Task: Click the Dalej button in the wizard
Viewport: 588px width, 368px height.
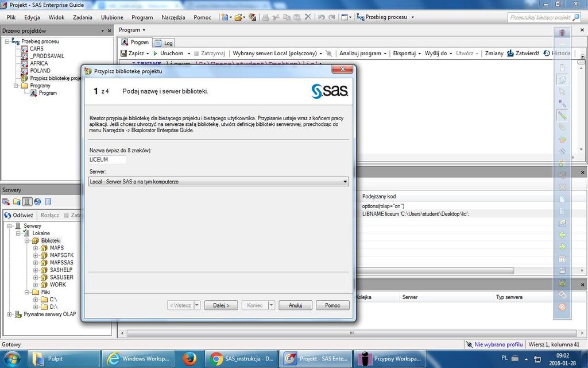Action: coord(221,305)
